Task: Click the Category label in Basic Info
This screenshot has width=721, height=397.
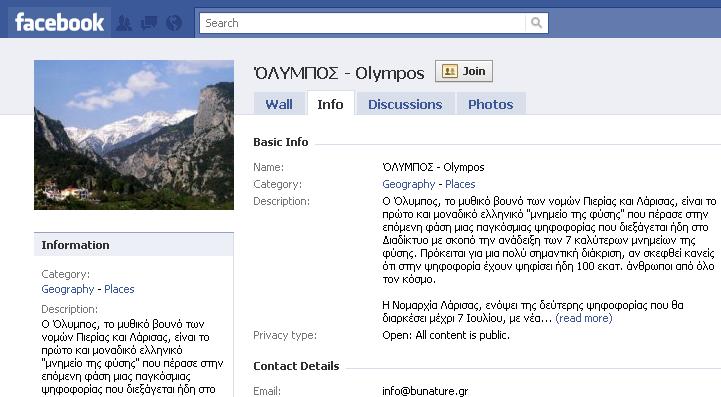Action: pyautogui.click(x=277, y=184)
